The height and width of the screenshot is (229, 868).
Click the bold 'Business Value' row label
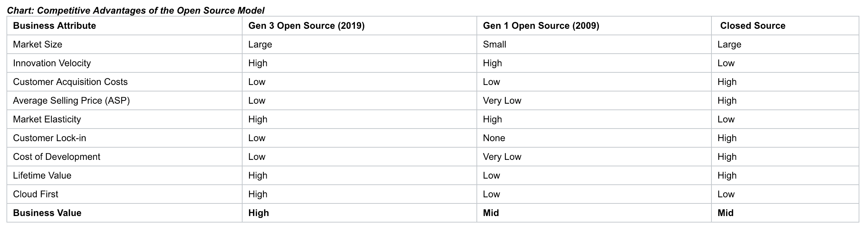[x=47, y=213]
